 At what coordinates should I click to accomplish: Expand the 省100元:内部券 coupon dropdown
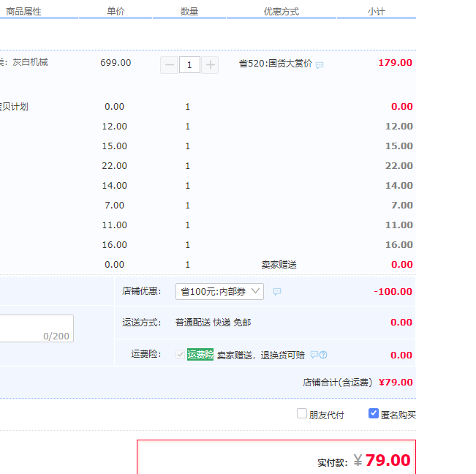click(x=219, y=292)
